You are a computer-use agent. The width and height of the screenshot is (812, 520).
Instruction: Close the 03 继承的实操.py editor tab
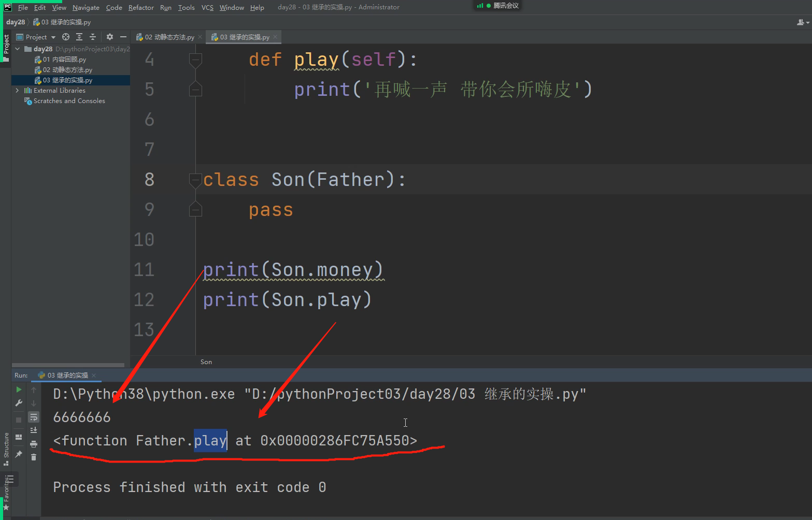click(275, 37)
